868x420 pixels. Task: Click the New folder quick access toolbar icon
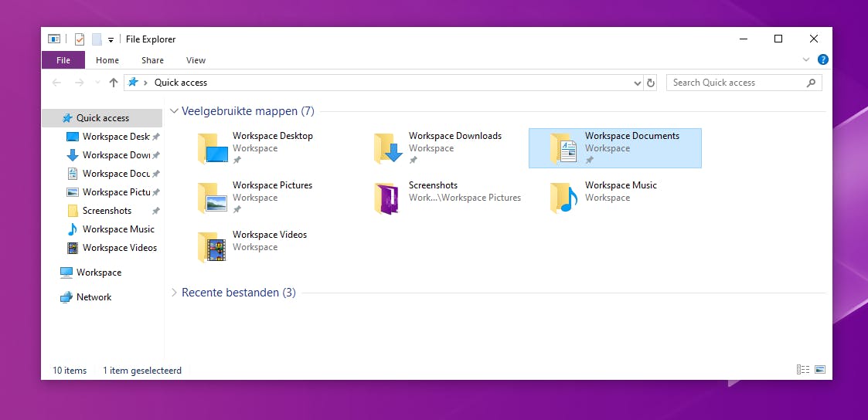pos(97,39)
